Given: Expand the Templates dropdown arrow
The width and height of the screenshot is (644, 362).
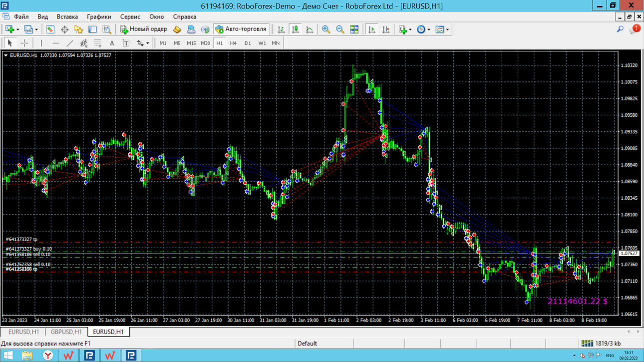Looking at the screenshot, I should [447, 29].
